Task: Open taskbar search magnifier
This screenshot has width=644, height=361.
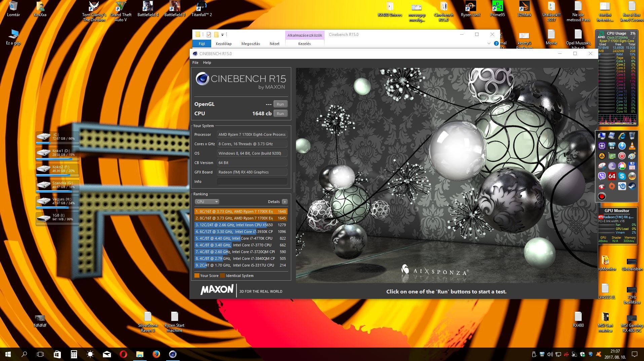Action: pyautogui.click(x=24, y=354)
